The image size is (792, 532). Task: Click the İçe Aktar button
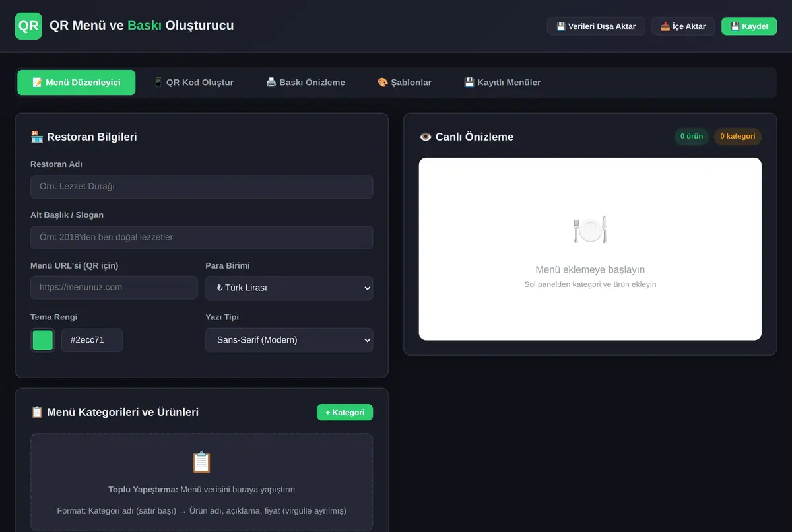pyautogui.click(x=683, y=26)
